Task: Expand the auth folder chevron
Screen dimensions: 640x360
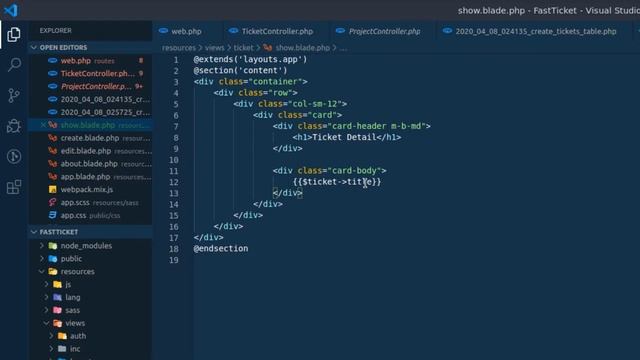Action: coord(51,336)
